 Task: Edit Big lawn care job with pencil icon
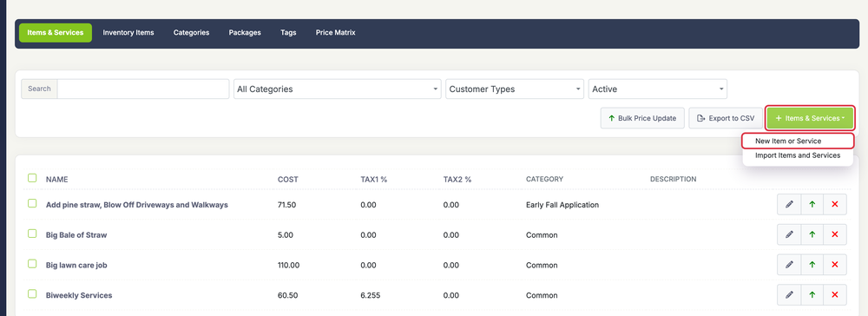click(789, 265)
